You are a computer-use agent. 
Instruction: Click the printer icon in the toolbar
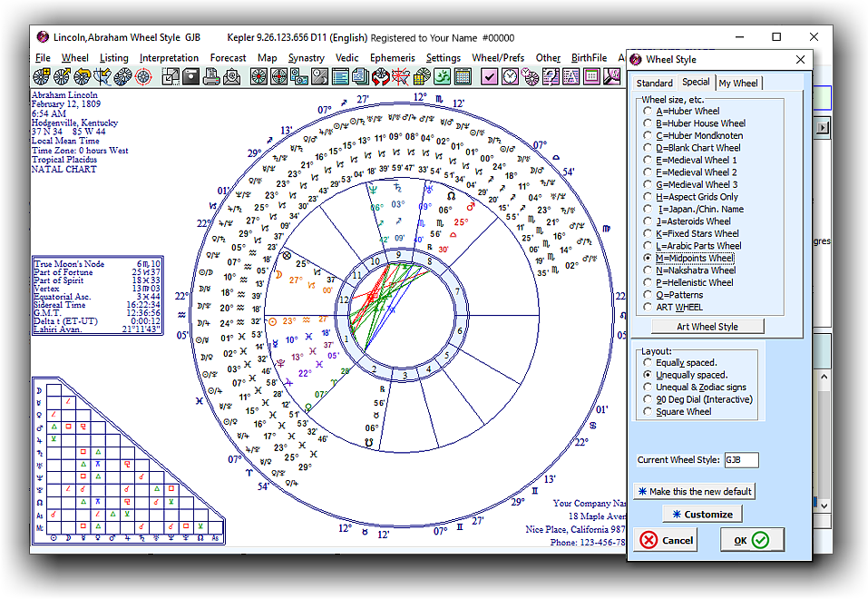pos(210,77)
